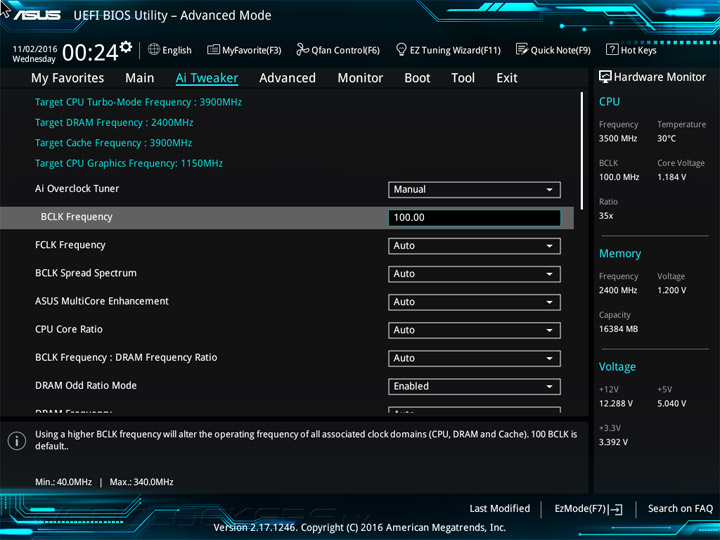
Task: Click Last Modified button
Action: point(500,509)
